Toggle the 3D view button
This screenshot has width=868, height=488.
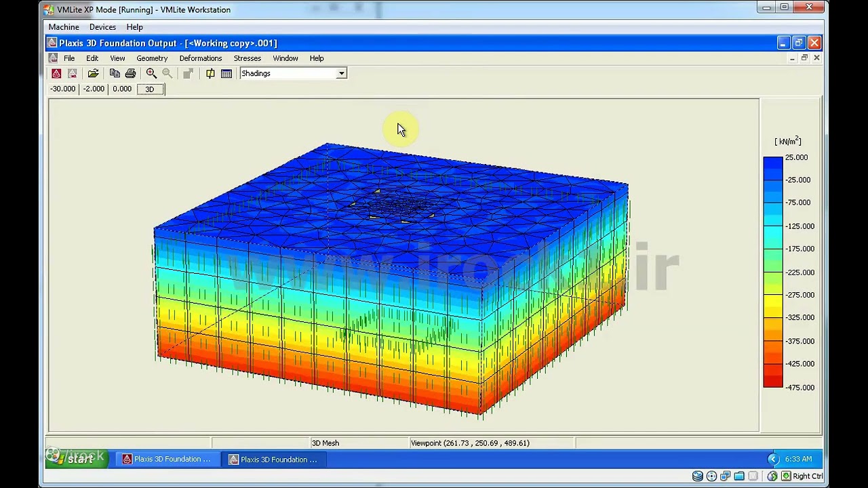coord(150,89)
